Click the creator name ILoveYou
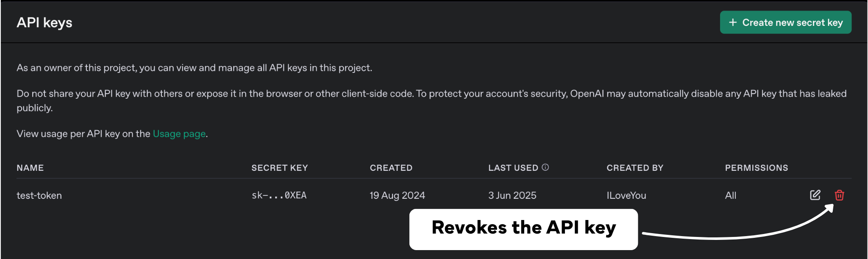The height and width of the screenshot is (259, 868). 626,195
